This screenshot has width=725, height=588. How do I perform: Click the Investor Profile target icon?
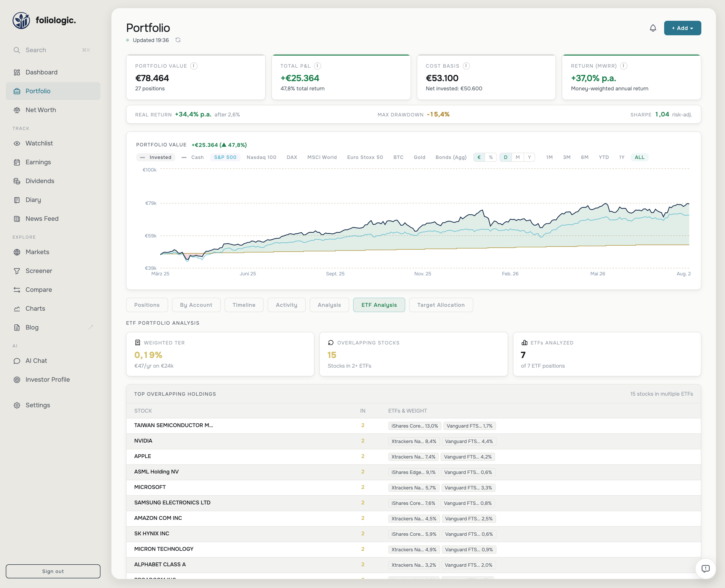point(17,380)
